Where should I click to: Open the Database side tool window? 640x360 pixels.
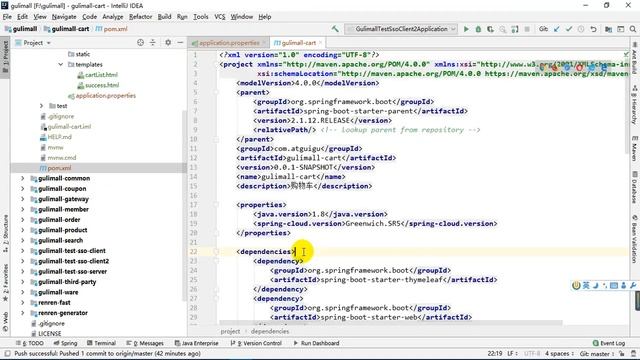coord(635,187)
